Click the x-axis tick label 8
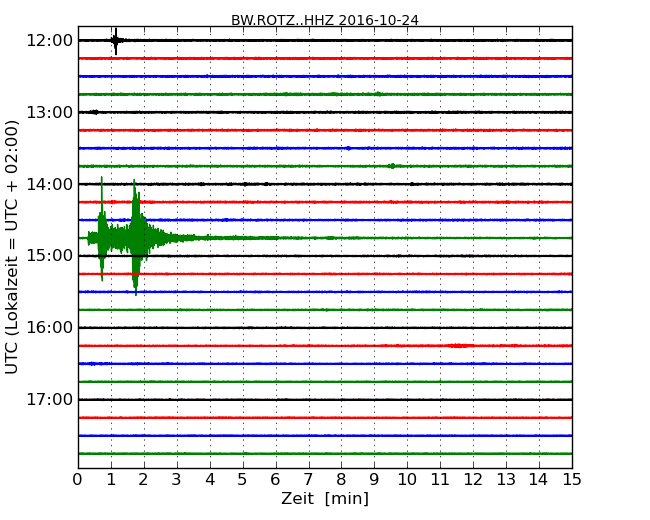This screenshot has width=650, height=520. [x=341, y=480]
